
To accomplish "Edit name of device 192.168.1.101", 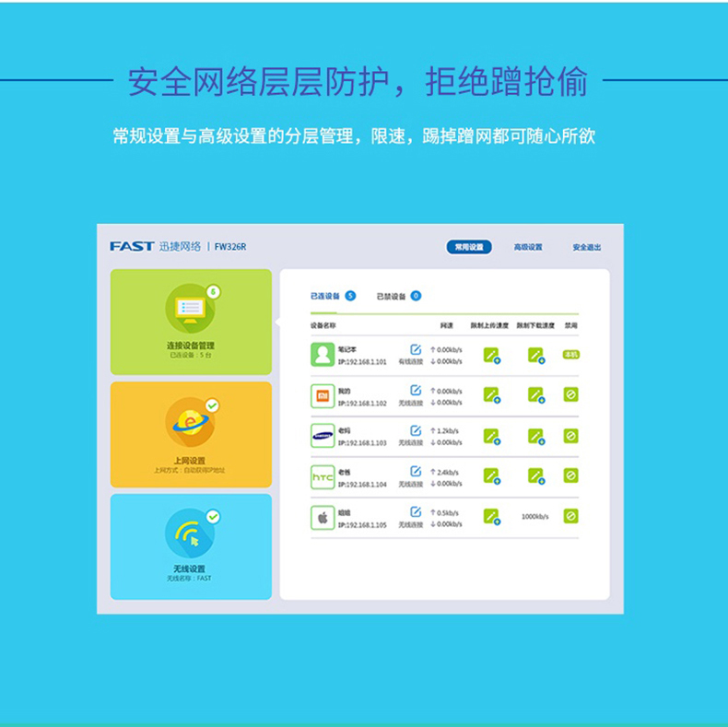I will [x=416, y=349].
